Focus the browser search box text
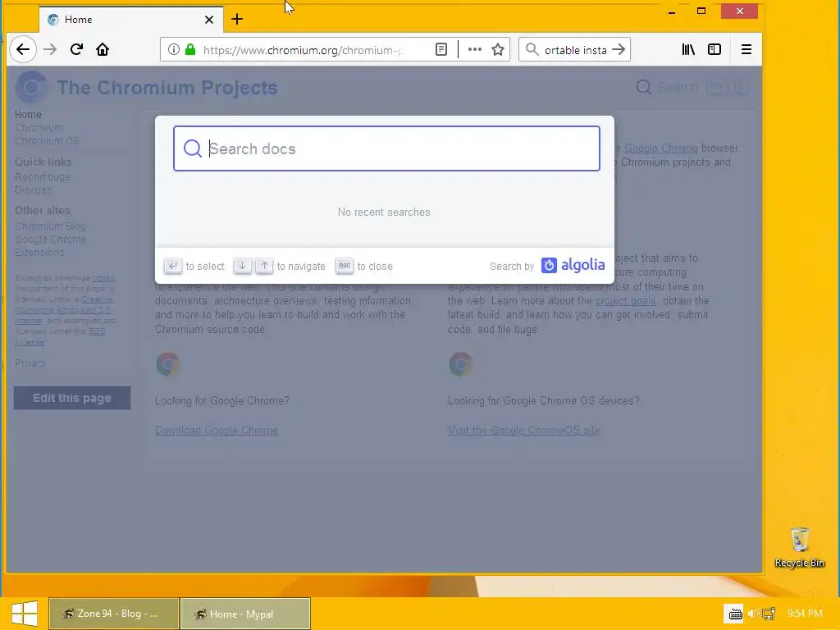 click(x=575, y=50)
